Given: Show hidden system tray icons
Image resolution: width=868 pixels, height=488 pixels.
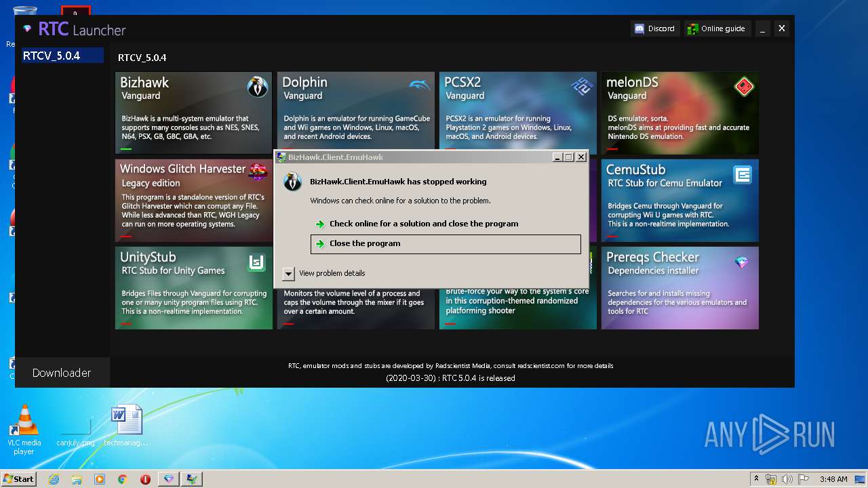Looking at the screenshot, I should click(x=757, y=479).
